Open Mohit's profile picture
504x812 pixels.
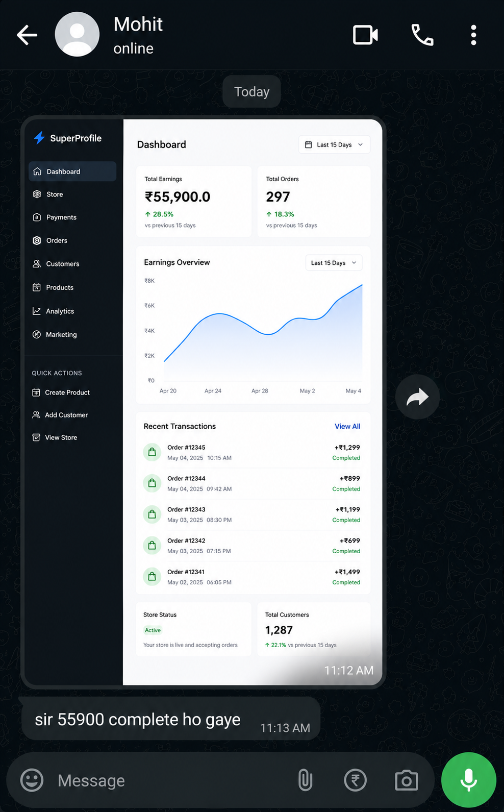77,35
